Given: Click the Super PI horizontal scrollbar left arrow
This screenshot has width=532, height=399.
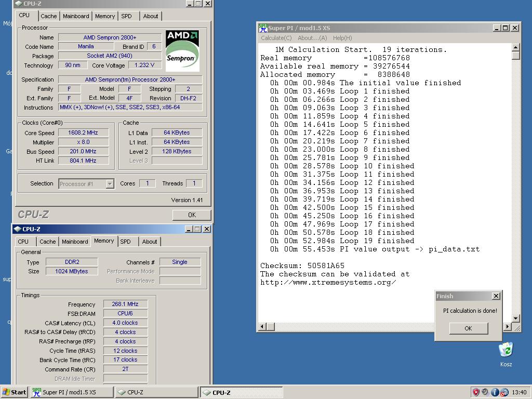Looking at the screenshot, I should (x=262, y=327).
